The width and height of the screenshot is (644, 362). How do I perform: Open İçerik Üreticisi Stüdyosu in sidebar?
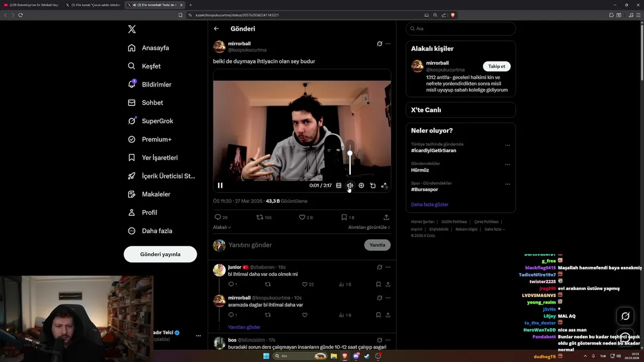(x=162, y=176)
